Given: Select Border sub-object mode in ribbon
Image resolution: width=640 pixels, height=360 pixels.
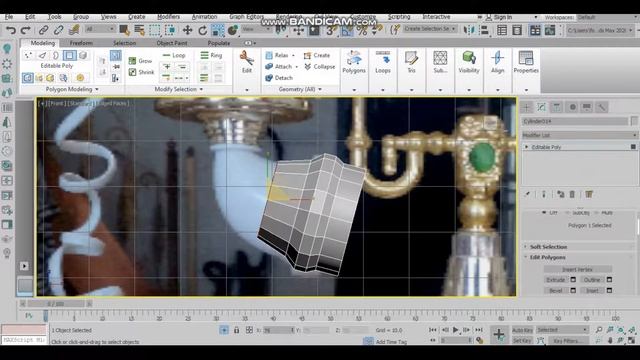Looking at the screenshot, I should point(56,55).
